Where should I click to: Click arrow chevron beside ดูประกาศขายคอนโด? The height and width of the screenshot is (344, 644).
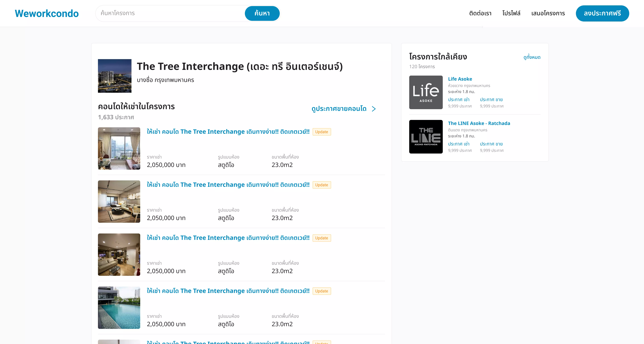pyautogui.click(x=374, y=109)
